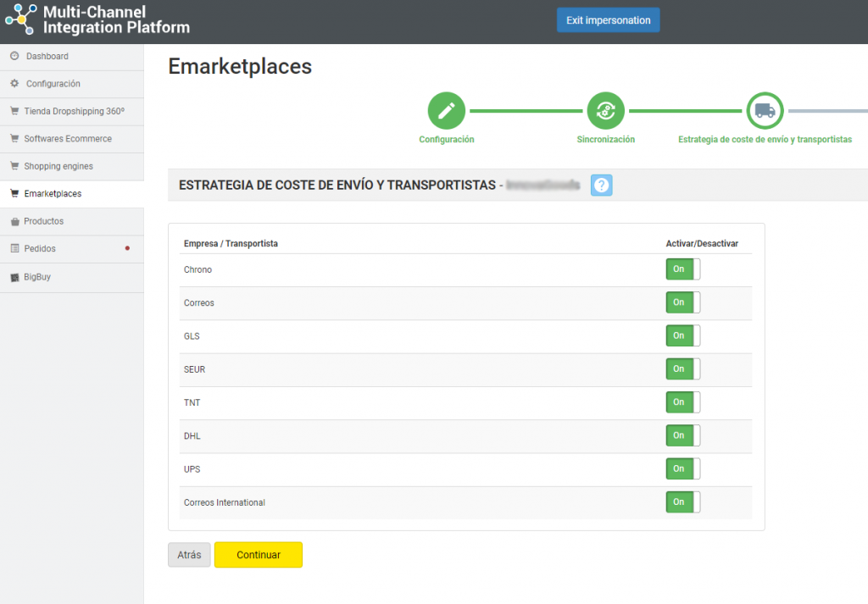The width and height of the screenshot is (868, 604).
Task: Click the Configuración gear icon in sidebar
Action: (x=14, y=84)
